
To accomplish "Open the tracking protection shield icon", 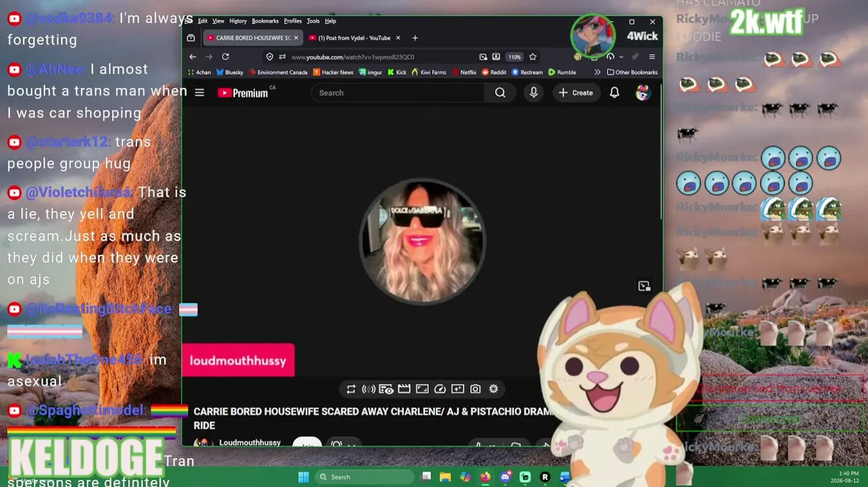I will tap(269, 57).
